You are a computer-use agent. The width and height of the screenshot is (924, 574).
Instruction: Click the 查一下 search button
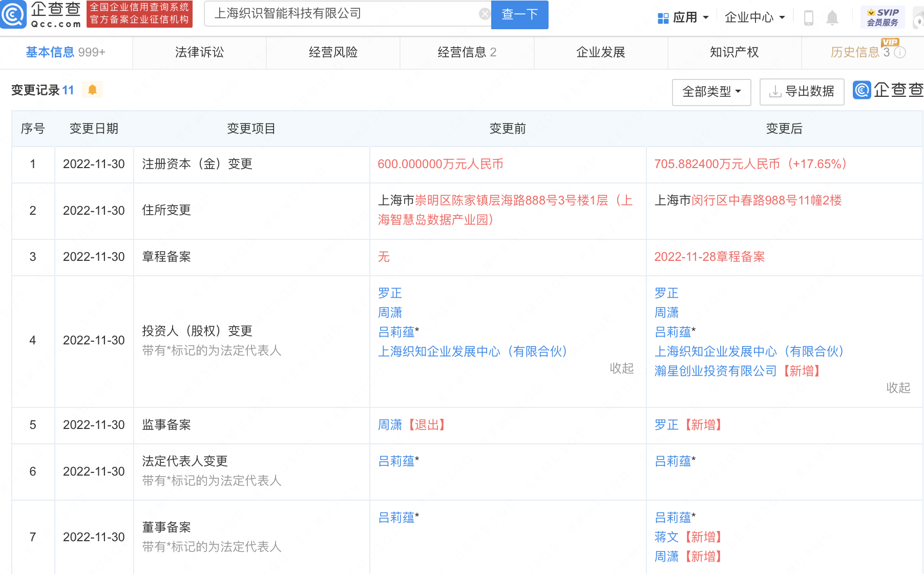point(519,14)
